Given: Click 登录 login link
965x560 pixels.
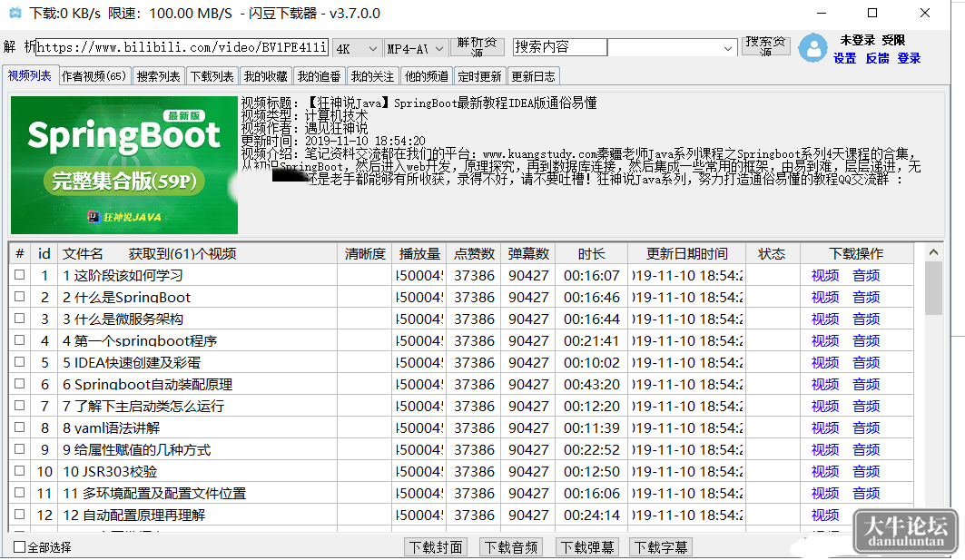Looking at the screenshot, I should pyautogui.click(x=909, y=58).
